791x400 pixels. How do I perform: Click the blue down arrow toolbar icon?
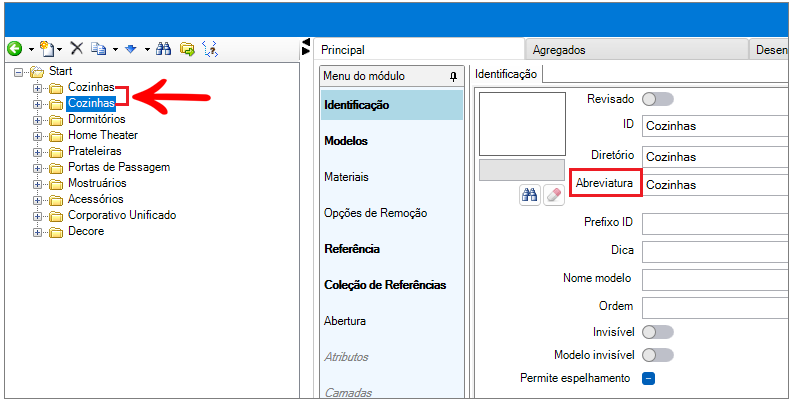(131, 49)
